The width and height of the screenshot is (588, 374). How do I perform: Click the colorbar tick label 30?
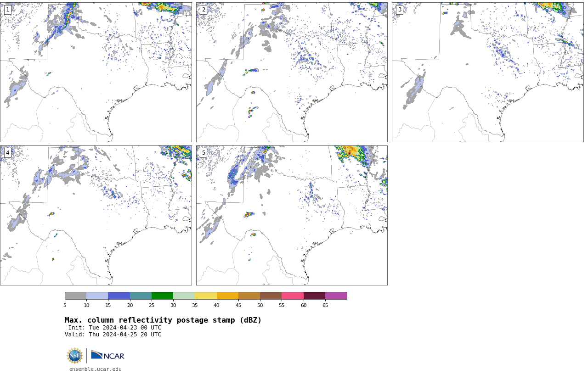[173, 305]
